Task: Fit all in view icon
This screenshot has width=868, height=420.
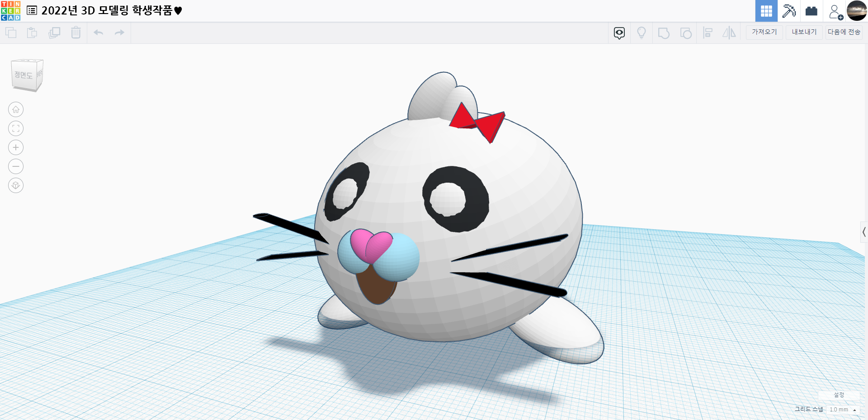Action: [x=16, y=128]
